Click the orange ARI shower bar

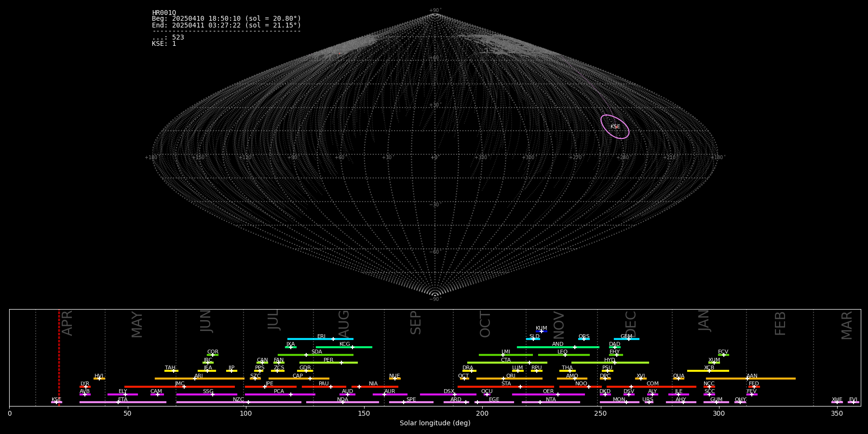click(x=199, y=379)
